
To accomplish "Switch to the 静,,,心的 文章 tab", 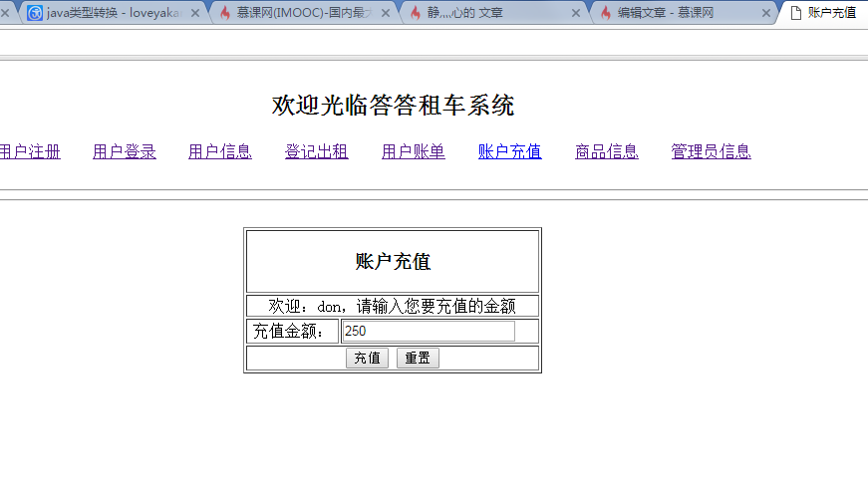I will pyautogui.click(x=494, y=13).
